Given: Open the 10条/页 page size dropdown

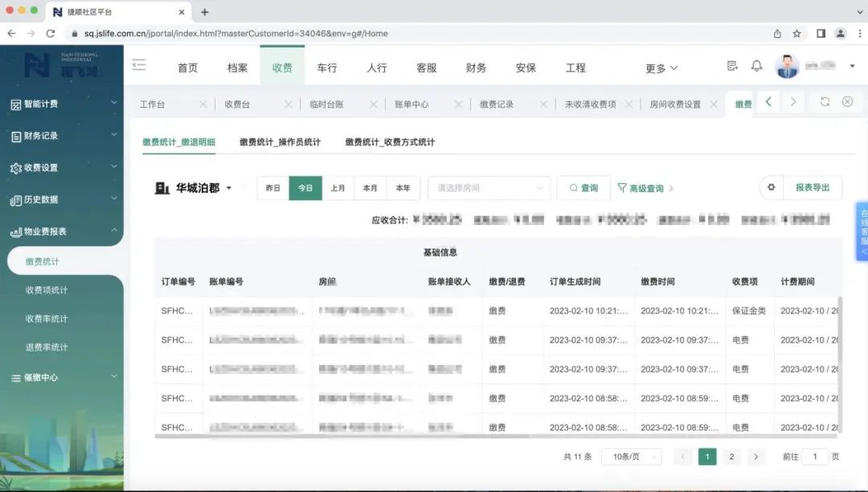Looking at the screenshot, I should (632, 456).
